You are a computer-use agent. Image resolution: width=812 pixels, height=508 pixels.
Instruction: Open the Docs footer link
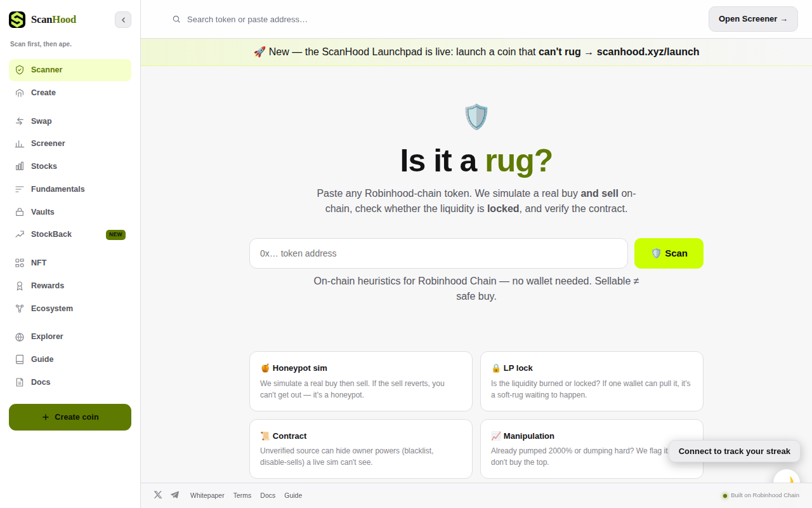pos(268,495)
